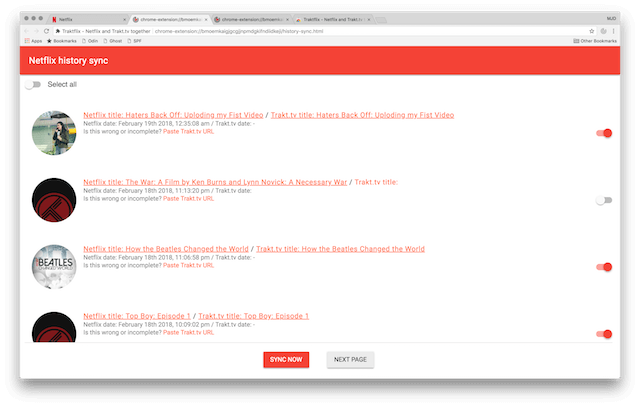Click the Traktflix extension icon in toolbar
This screenshot has width=640, height=407.
pos(604,31)
